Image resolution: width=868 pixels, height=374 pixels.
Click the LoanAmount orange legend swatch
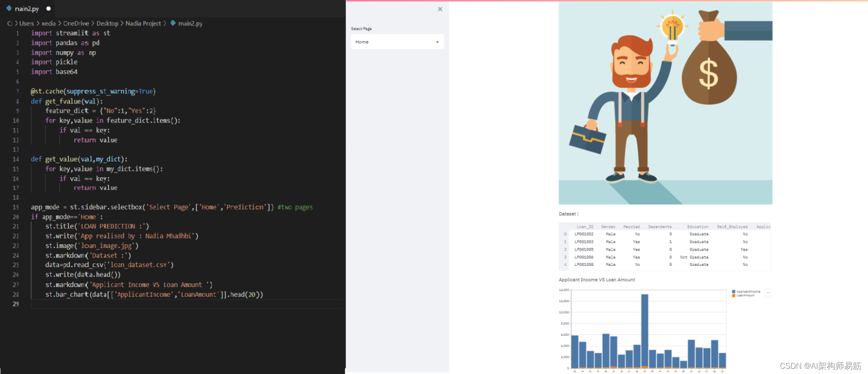point(733,295)
